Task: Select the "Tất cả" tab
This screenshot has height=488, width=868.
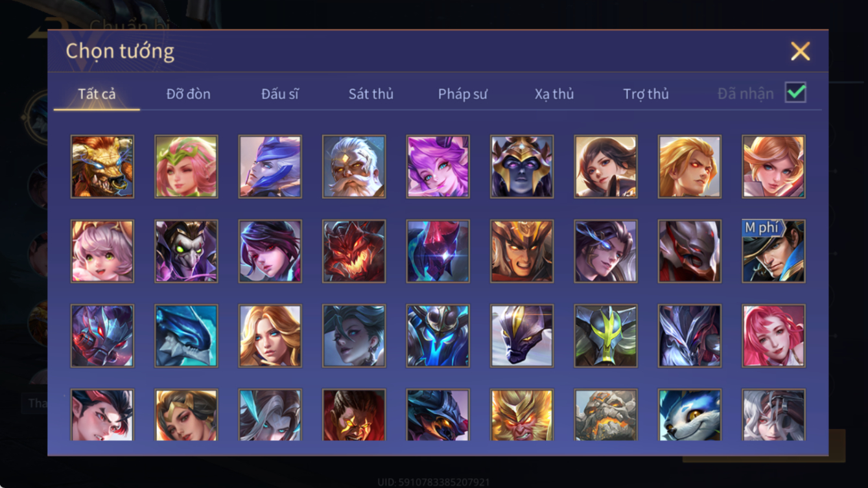Action: [x=97, y=94]
